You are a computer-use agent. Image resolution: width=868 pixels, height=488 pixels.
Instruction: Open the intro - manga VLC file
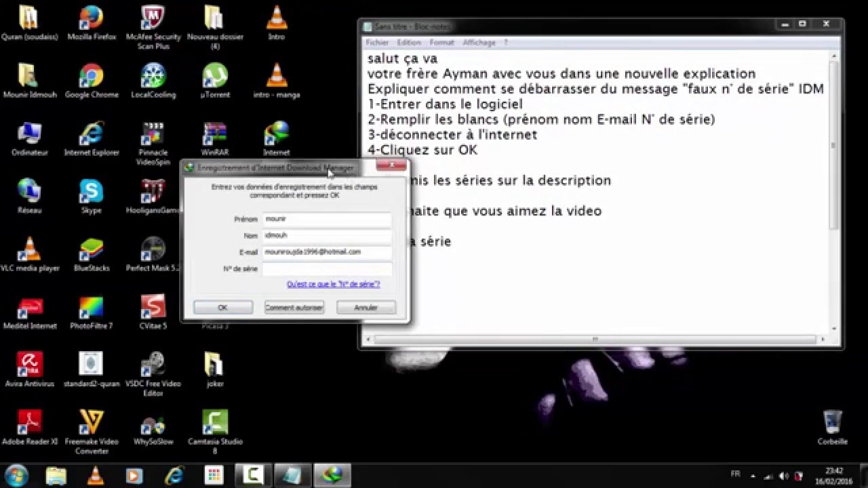click(x=276, y=80)
